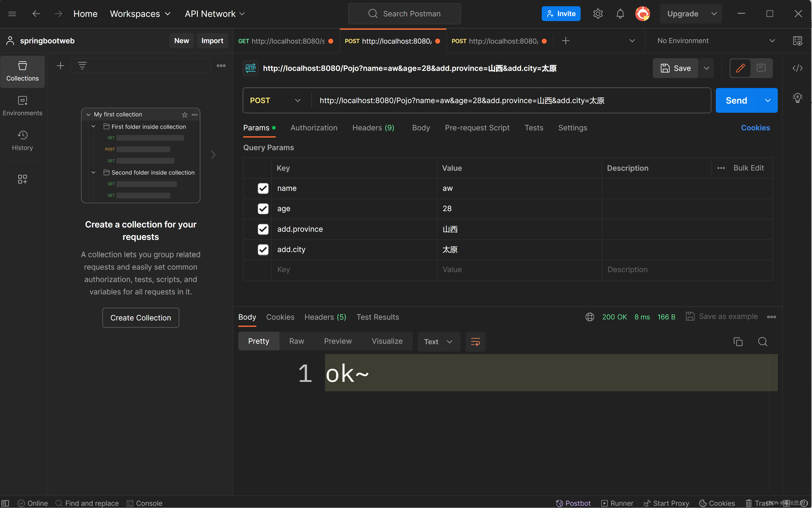812x508 pixels.
Task: Uncheck the add.province parameter checkbox
Action: point(263,229)
